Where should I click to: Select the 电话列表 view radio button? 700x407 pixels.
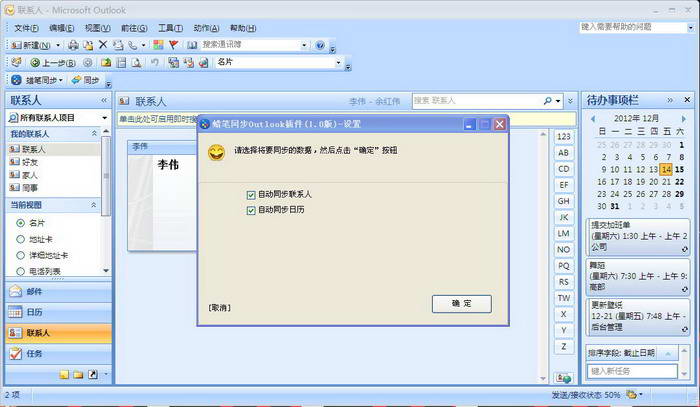[20, 271]
